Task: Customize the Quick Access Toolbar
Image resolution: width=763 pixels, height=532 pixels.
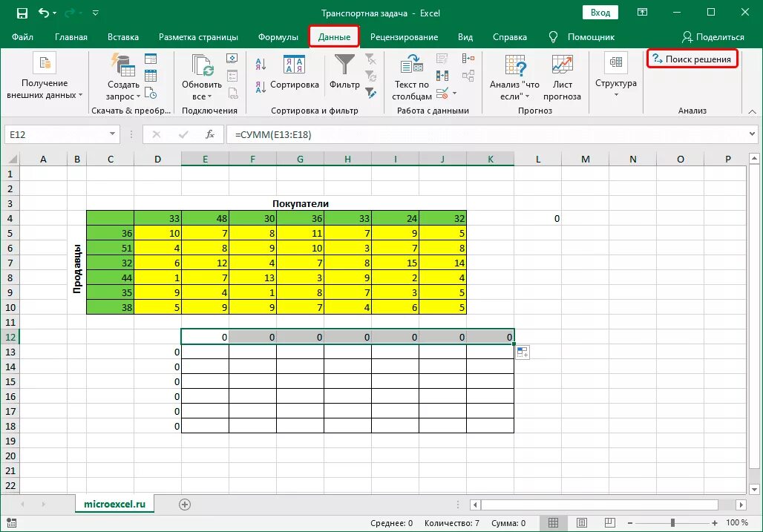Action: tap(95, 13)
